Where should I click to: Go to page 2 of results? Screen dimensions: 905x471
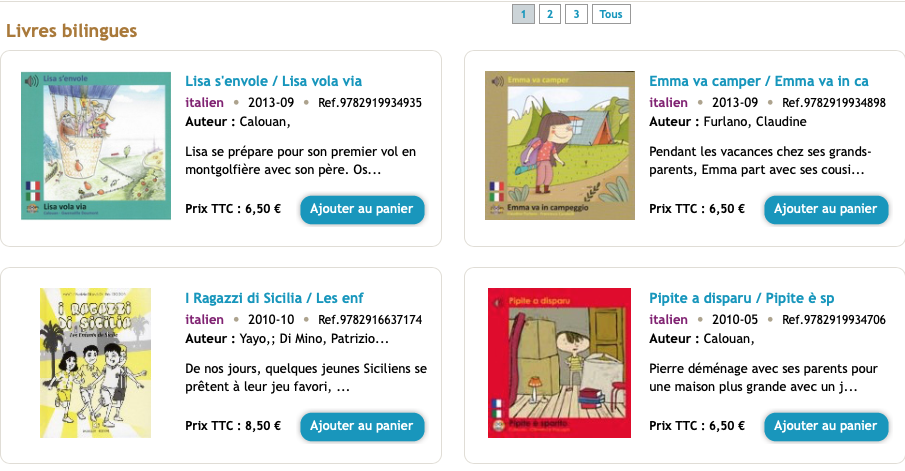549,14
